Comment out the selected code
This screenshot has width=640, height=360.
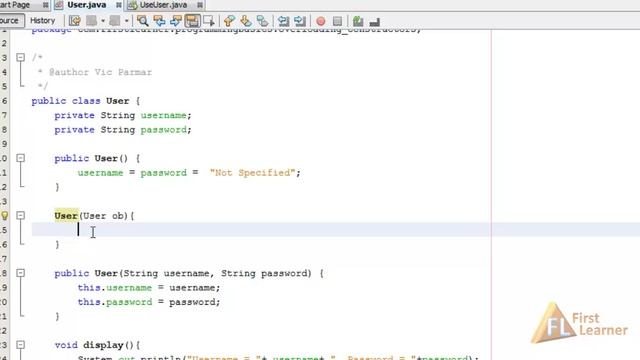[x=358, y=20]
